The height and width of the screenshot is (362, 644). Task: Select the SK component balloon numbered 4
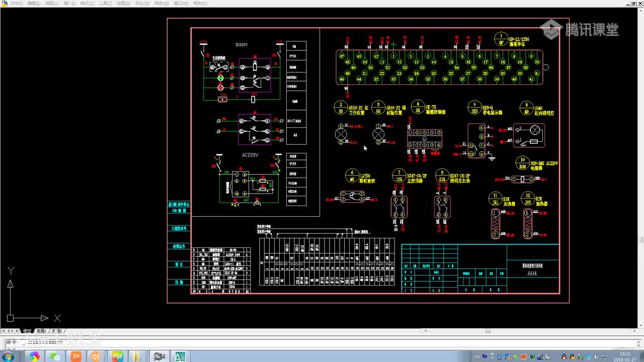[417, 107]
